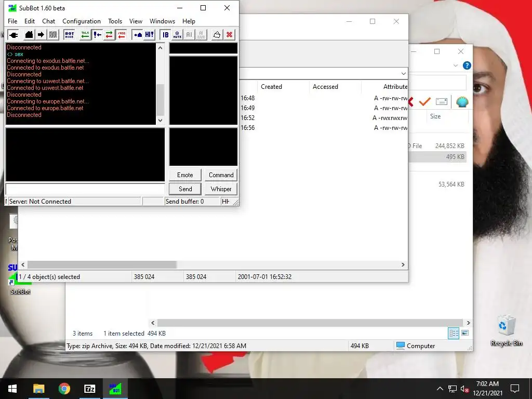532x399 pixels.
Task: Open the Help menu in SubBot
Action: tap(189, 21)
